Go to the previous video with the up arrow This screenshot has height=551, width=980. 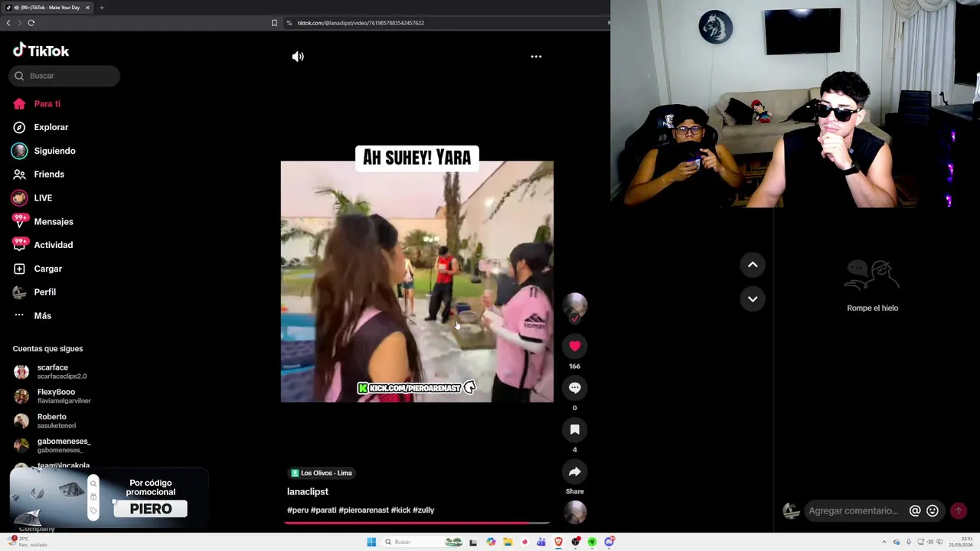click(x=753, y=265)
